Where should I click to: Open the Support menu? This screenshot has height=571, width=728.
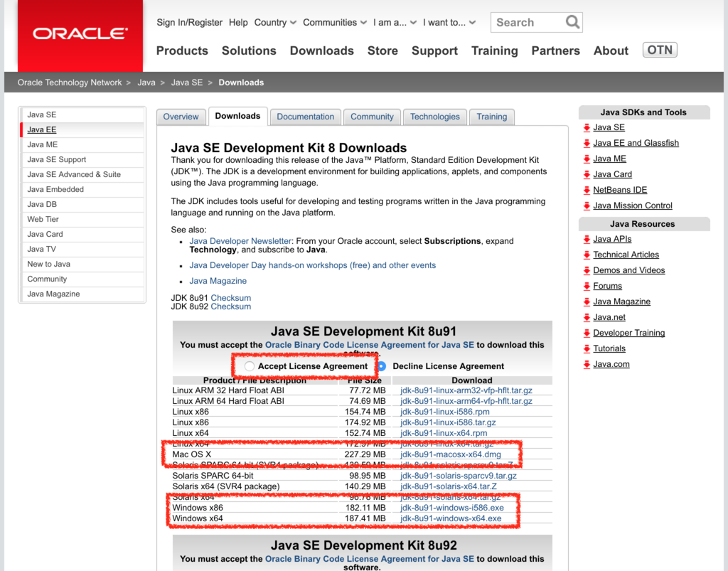(434, 50)
